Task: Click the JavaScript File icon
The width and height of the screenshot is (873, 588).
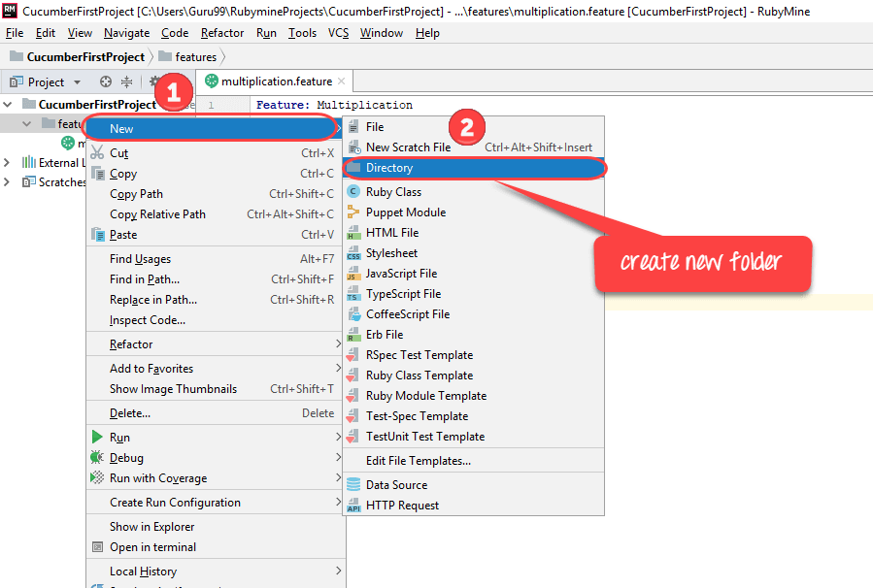Action: click(x=353, y=274)
